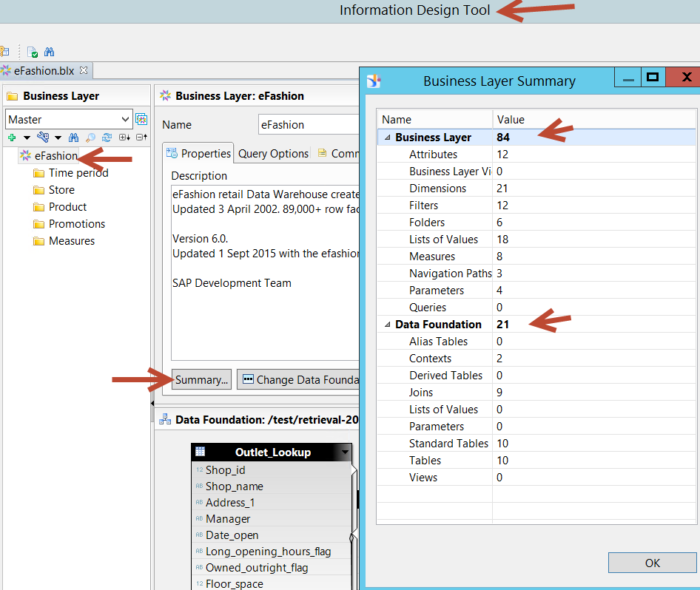Click the Data Foundation panel header icon

click(165, 419)
